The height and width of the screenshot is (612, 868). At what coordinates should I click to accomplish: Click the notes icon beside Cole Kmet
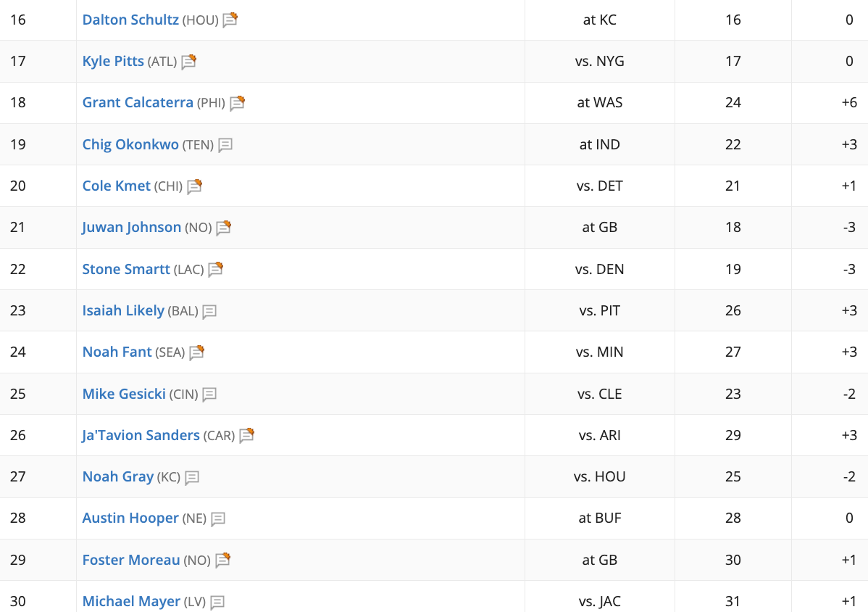tap(194, 186)
